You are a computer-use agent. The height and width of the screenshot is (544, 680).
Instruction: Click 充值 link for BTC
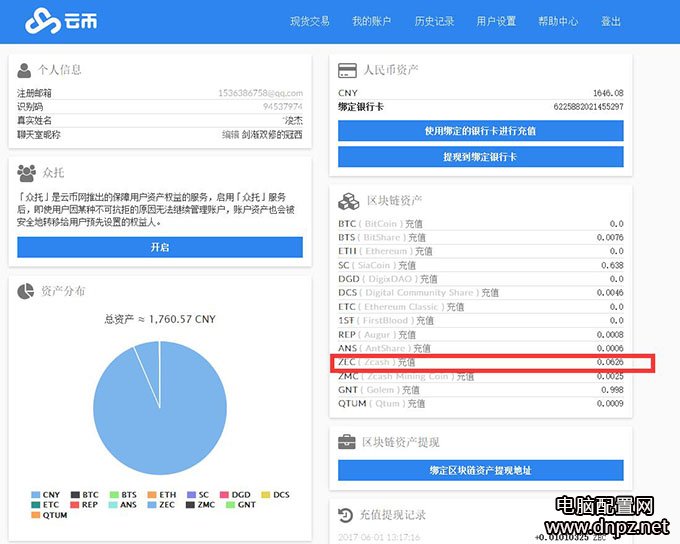click(414, 224)
